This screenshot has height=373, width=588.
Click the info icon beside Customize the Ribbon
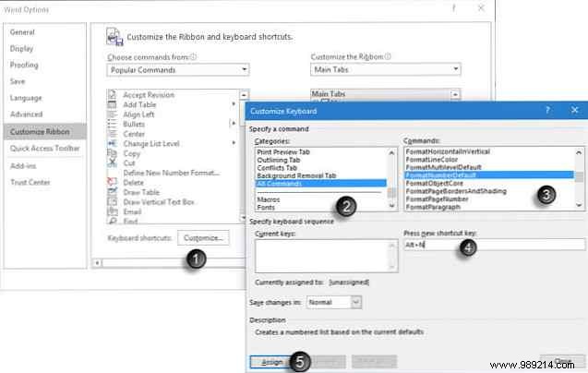[388, 56]
